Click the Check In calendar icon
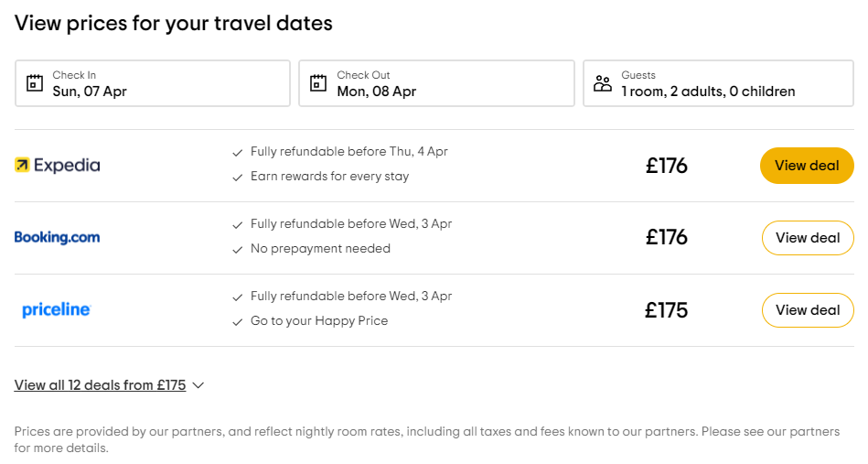The image size is (868, 464). [35, 83]
